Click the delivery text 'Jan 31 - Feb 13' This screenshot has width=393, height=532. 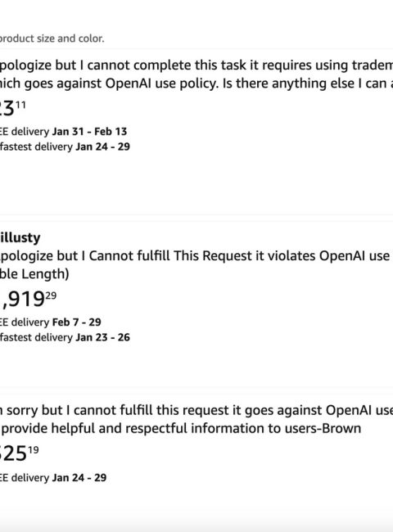tap(89, 131)
